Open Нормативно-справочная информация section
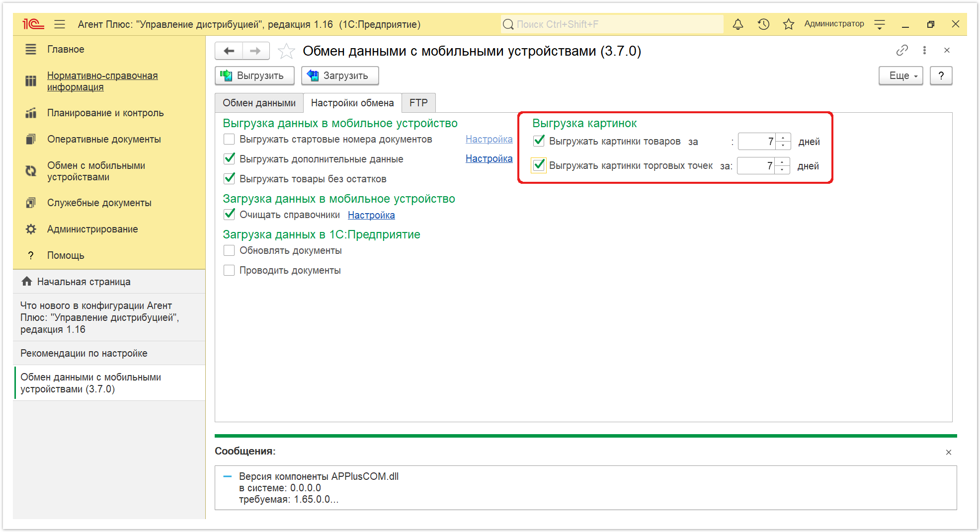 102,81
